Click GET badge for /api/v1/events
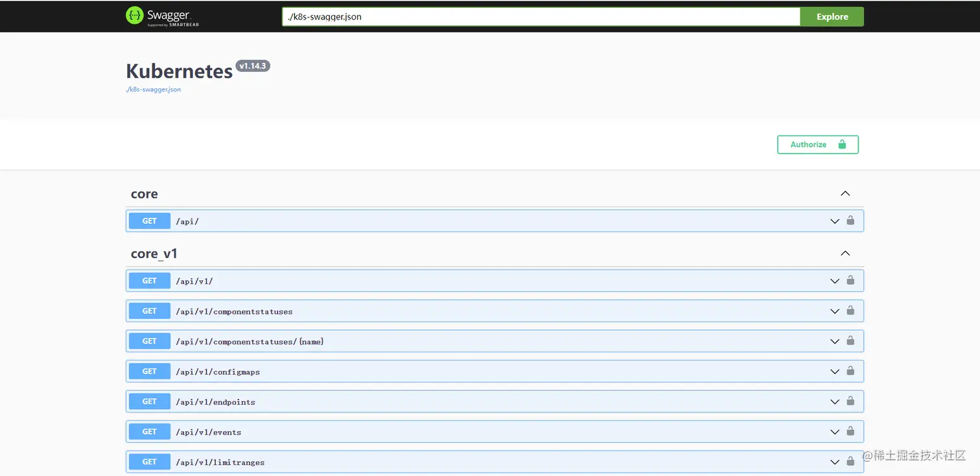This screenshot has height=476, width=980. [150, 432]
